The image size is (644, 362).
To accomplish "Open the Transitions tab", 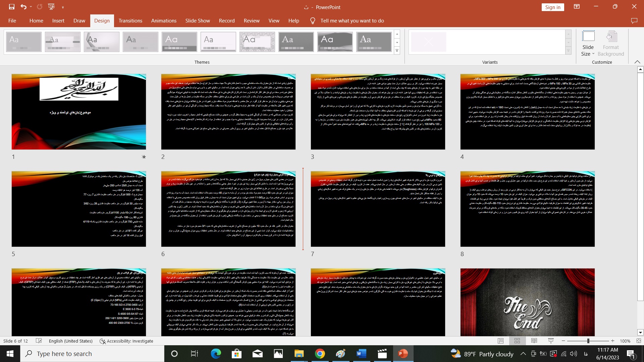I will click(130, 21).
